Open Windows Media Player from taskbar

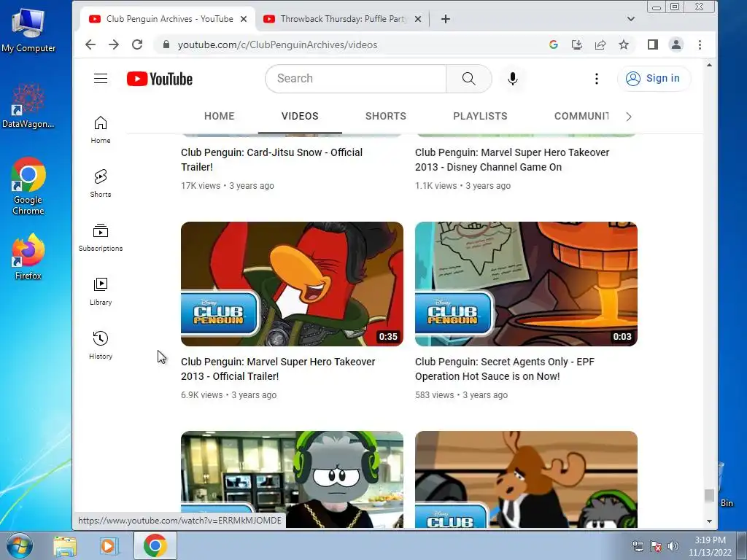click(108, 545)
